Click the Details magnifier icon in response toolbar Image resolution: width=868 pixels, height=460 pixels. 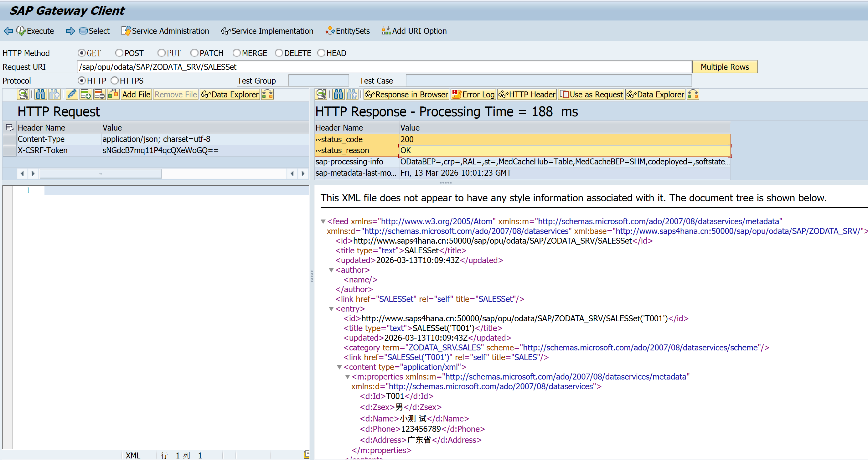click(321, 94)
